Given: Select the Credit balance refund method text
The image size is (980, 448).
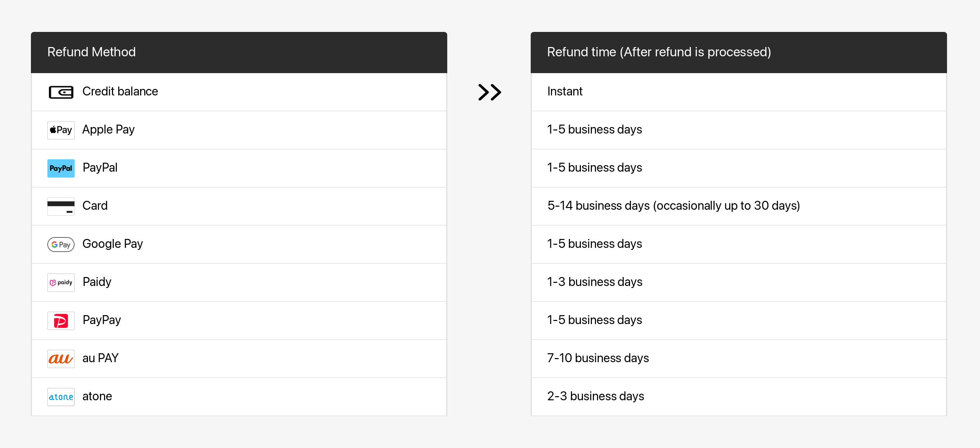Looking at the screenshot, I should point(120,92).
